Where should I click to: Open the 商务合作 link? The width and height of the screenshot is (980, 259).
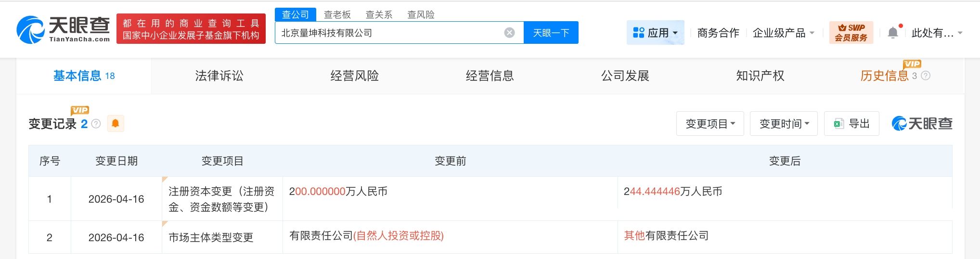[718, 33]
